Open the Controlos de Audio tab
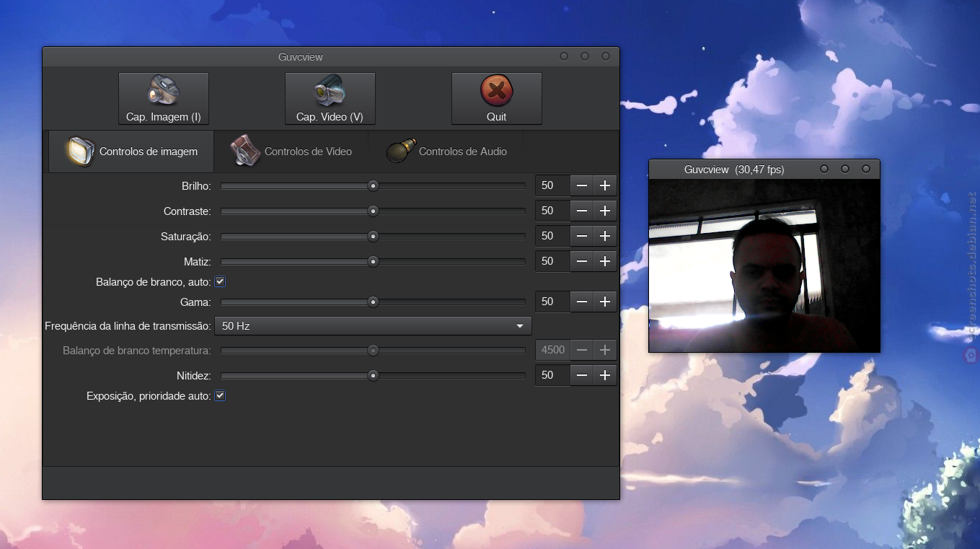 pos(446,151)
